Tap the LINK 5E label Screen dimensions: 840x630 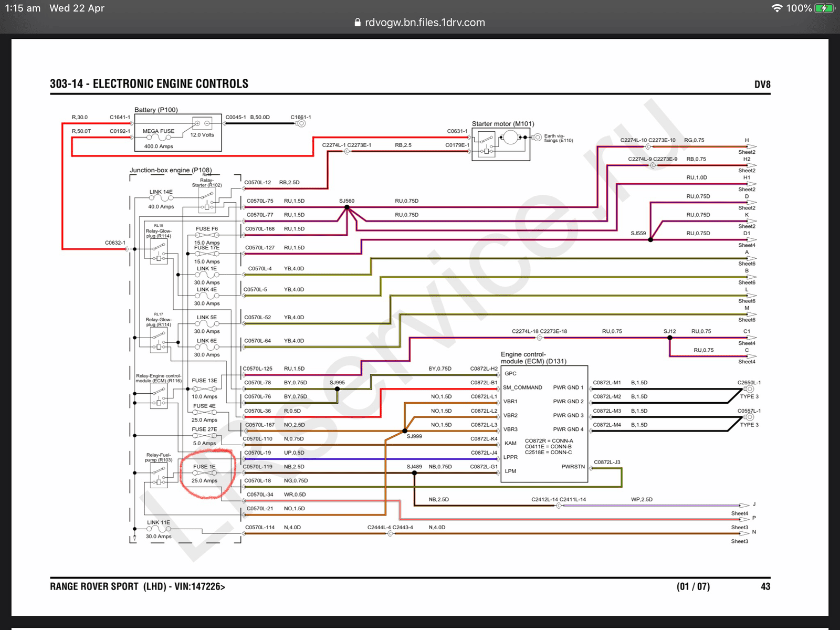click(x=207, y=318)
